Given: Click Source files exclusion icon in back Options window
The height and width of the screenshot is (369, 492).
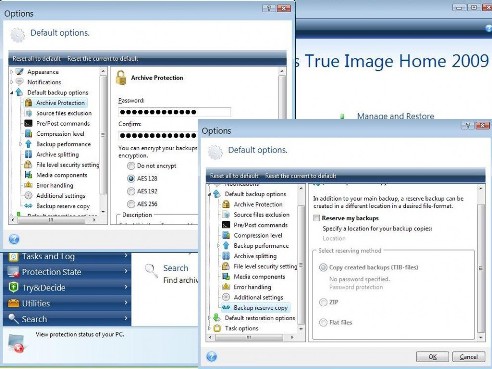Looking at the screenshot, I should click(29, 113).
